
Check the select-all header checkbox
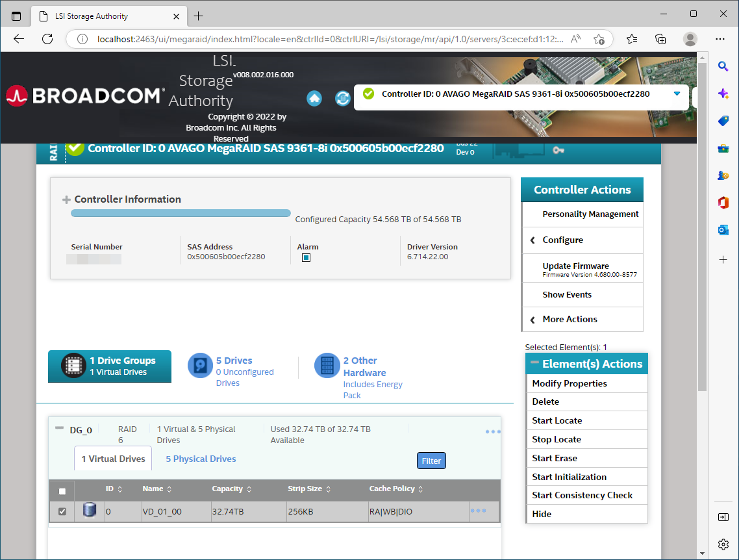(x=62, y=491)
